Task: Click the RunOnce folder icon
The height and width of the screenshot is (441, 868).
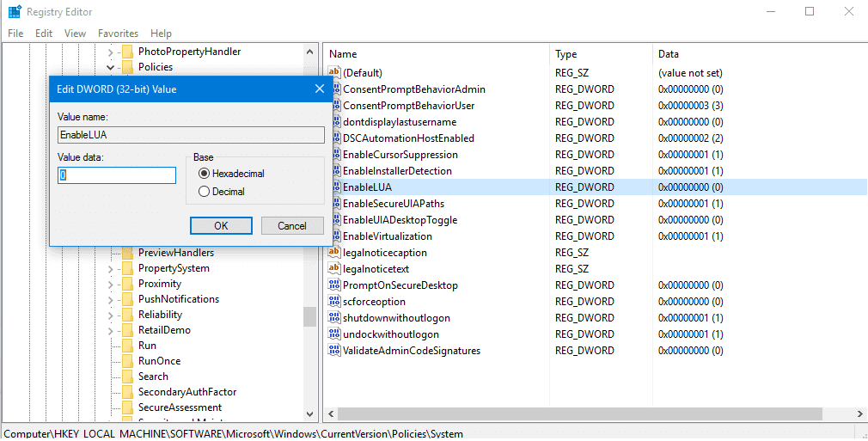Action: [x=128, y=361]
